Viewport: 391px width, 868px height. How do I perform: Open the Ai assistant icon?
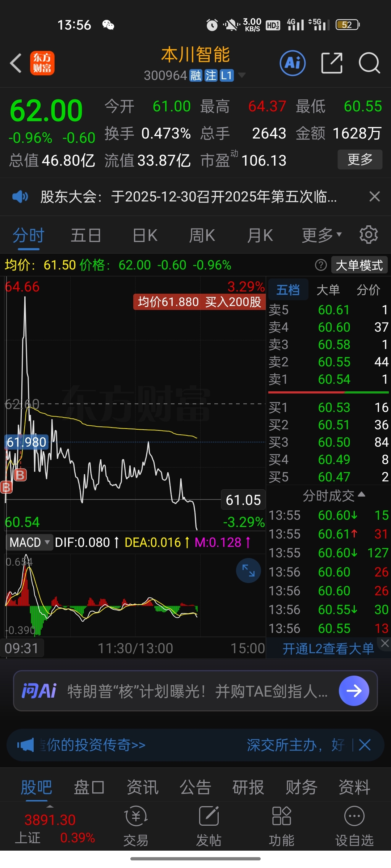pyautogui.click(x=293, y=63)
